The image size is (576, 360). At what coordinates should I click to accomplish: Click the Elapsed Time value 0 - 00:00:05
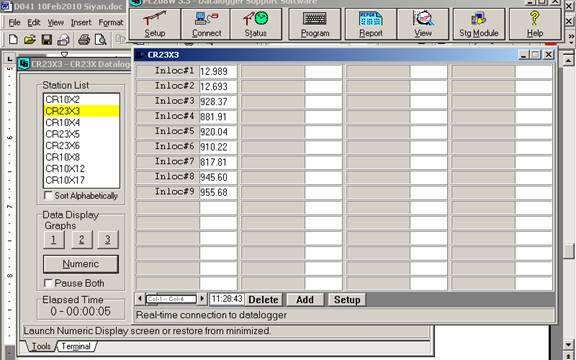pos(80,312)
